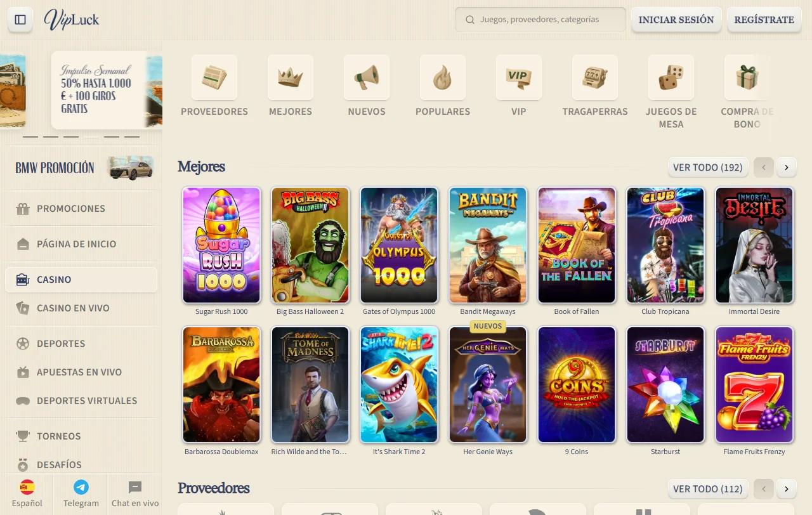
Task: Change language via Español flag icon
Action: click(x=27, y=487)
